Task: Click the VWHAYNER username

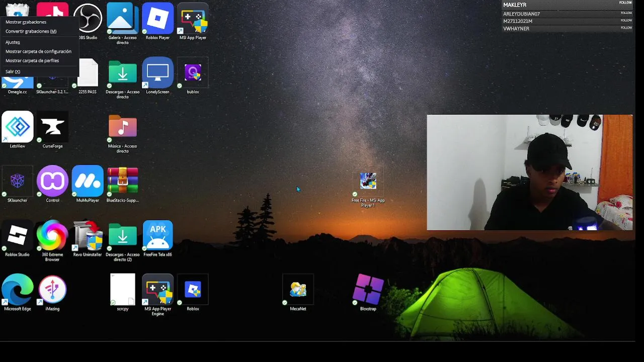Action: tap(516, 29)
